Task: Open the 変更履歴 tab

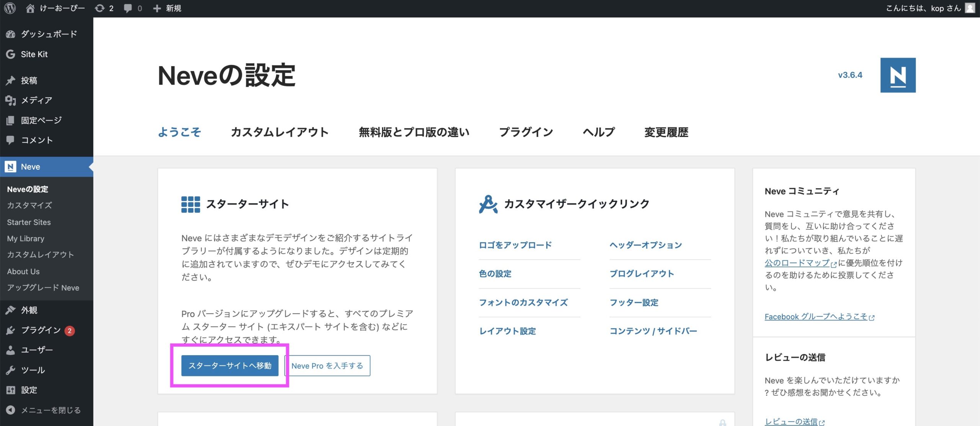Action: (666, 132)
